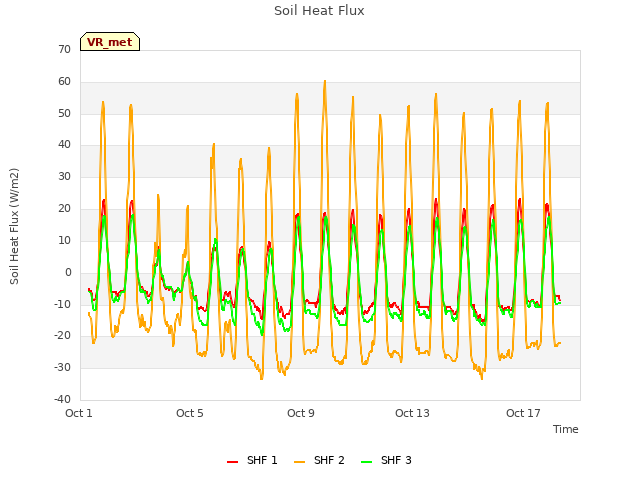This screenshot has width=640, height=480.
Task: Click the Oct 1 x-axis label
Action: pos(79,413)
